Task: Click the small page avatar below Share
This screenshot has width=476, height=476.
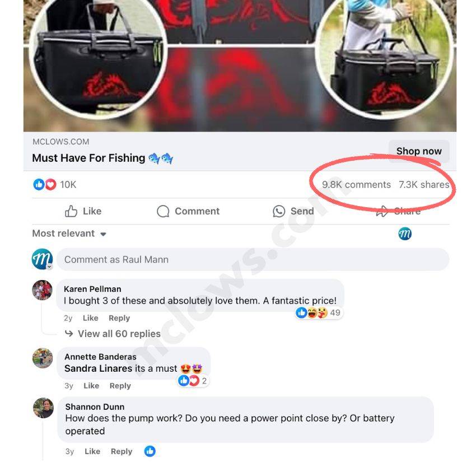Action: pos(405,234)
